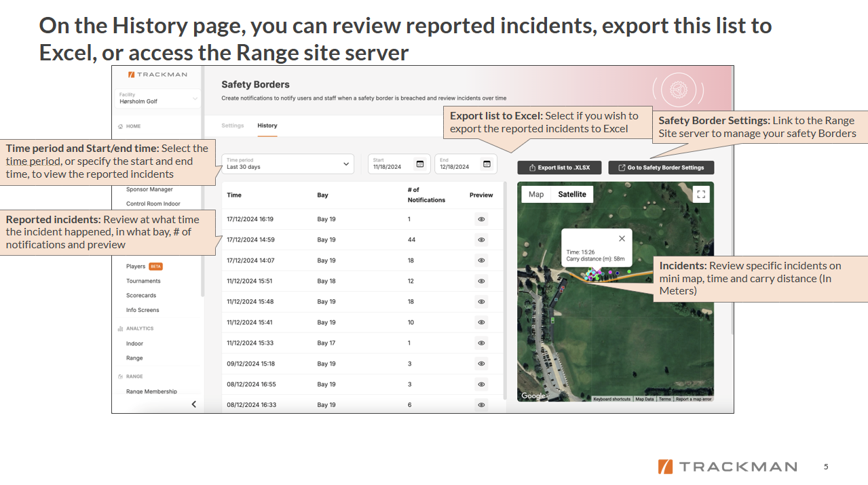
Task: Open Sponsor Manager in sidebar
Action: (x=149, y=189)
